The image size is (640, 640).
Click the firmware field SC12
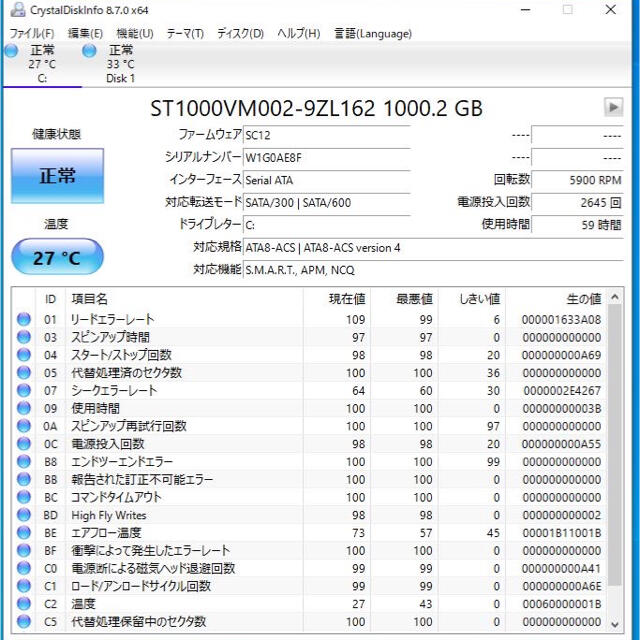(x=327, y=135)
